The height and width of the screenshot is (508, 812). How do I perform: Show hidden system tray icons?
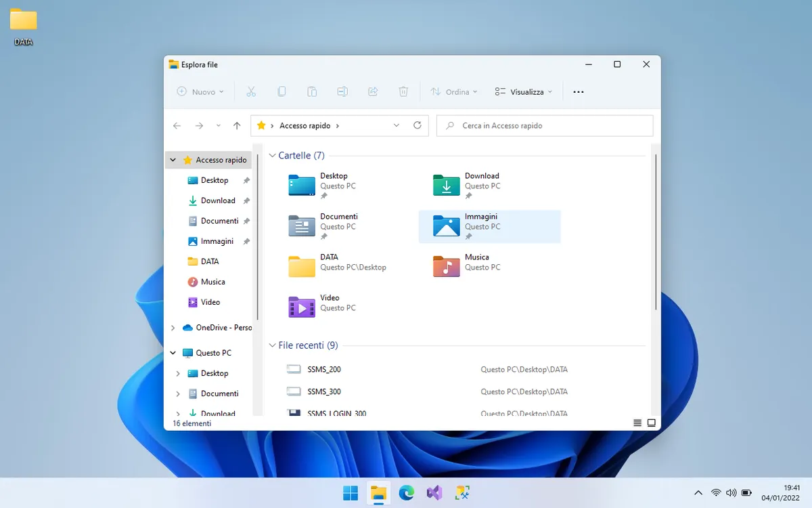(x=698, y=492)
